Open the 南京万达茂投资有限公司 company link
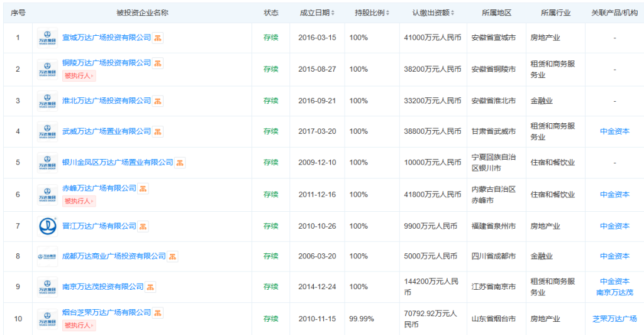 pos(103,287)
